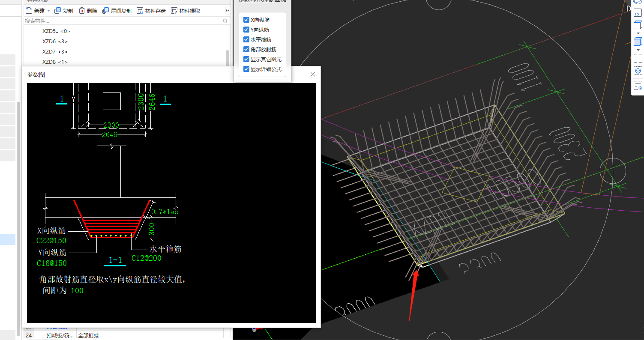Uncheck the Y向纵筋 checkbox
Viewport: 644px width, 340px height.
coord(246,30)
